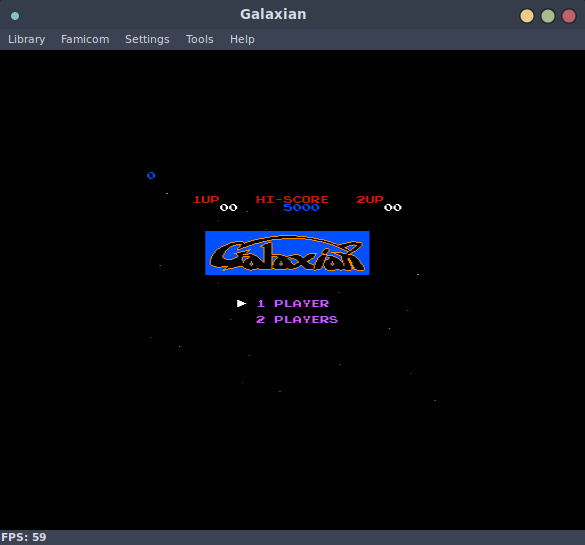Open the Help menu
Image resolution: width=585 pixels, height=545 pixels.
(242, 39)
